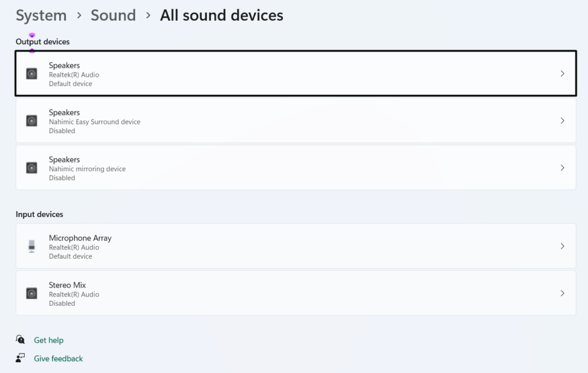Expand the Nahimic mirroring device chevron
The image size is (588, 373).
(562, 168)
